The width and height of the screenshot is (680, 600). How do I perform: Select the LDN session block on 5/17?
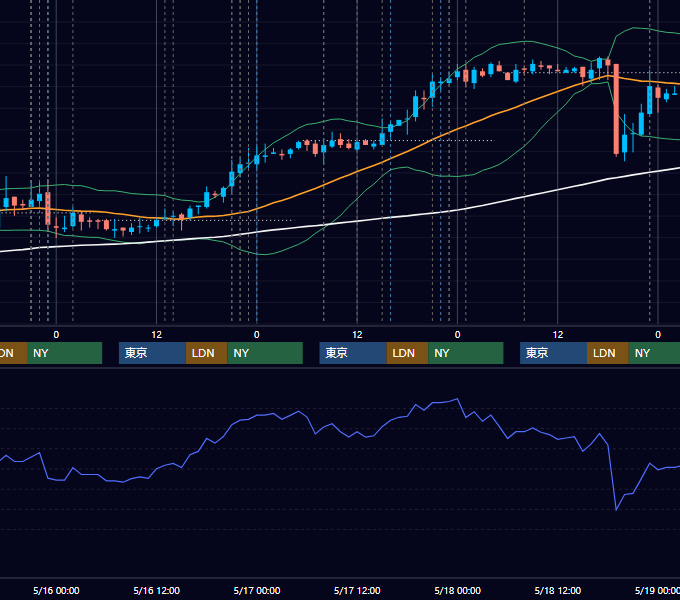point(407,353)
